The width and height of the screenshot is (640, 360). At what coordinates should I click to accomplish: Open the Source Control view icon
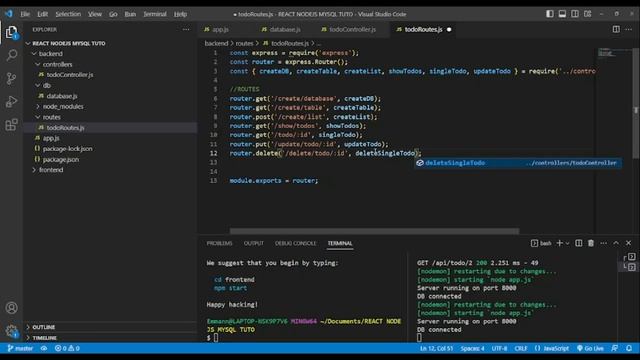(11, 78)
